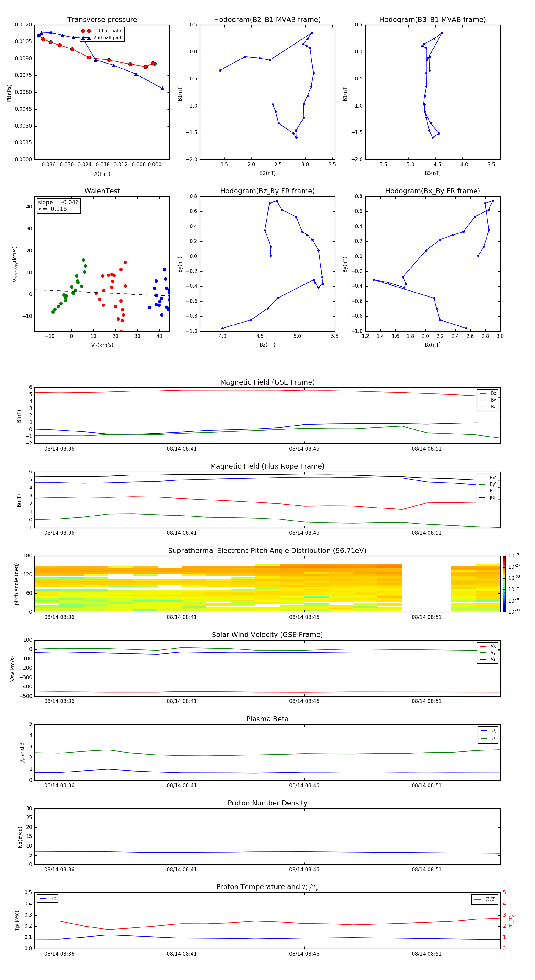Select 'Vz' in velocity legend
The image size is (535, 980).
coord(488,659)
